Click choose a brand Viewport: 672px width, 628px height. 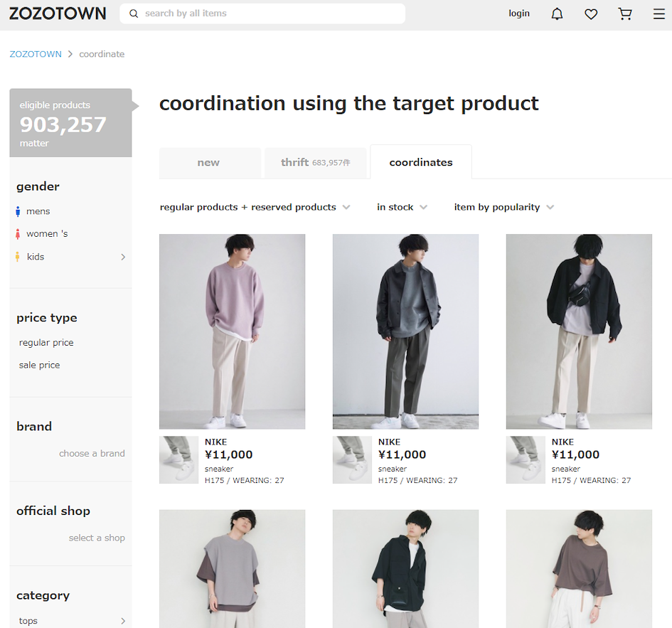pos(92,454)
